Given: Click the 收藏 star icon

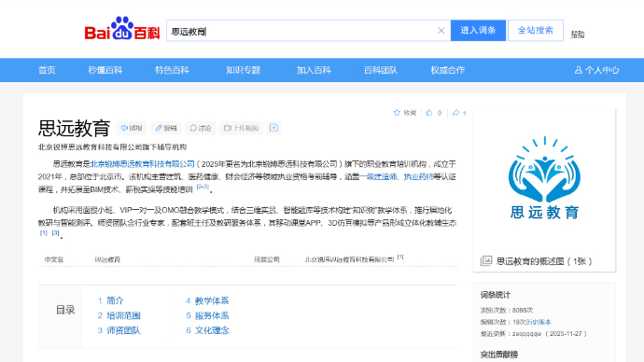Looking at the screenshot, I should point(397,113).
